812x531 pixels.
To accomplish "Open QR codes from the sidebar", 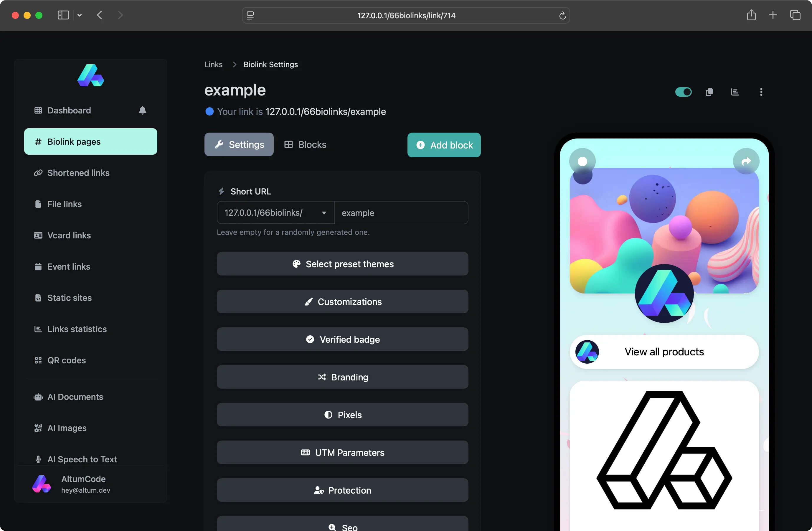I will coord(67,360).
